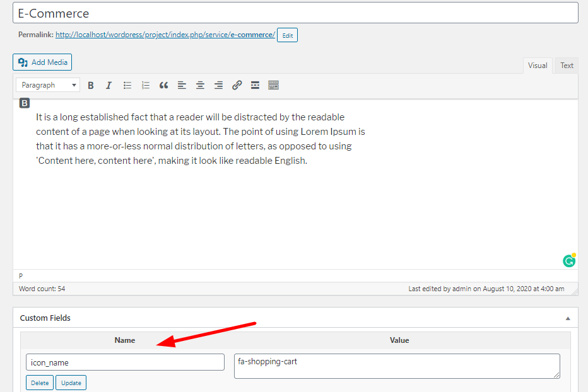Screen dimensions: 588x392
Task: Delete the icon_name custom field
Action: pyautogui.click(x=40, y=383)
